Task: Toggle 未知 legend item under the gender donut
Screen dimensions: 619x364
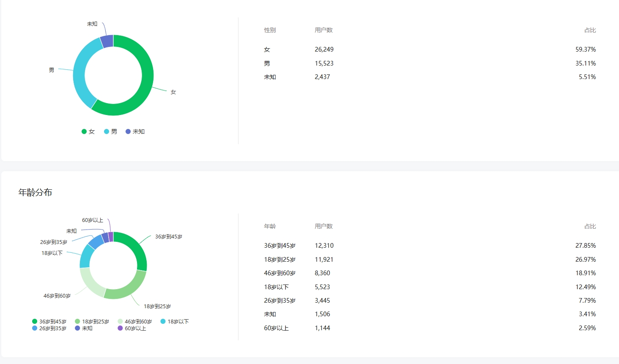Action: 135,131
